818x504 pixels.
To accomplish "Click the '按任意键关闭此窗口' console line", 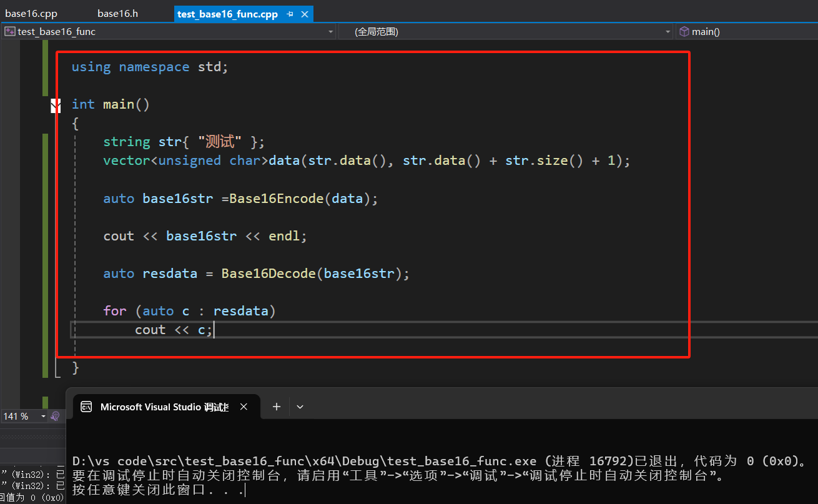I will [x=158, y=490].
